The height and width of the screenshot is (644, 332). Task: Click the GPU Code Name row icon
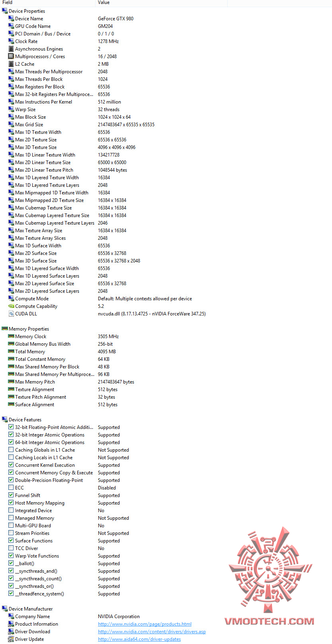(x=11, y=26)
